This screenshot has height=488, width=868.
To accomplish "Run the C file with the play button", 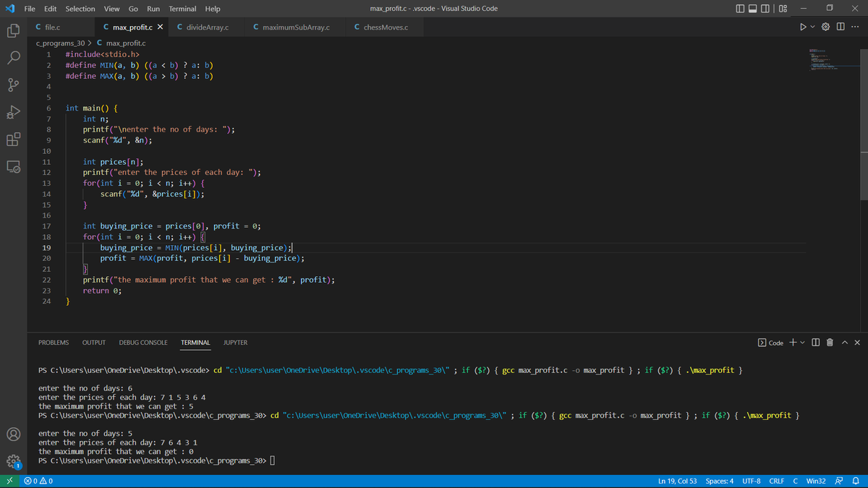I will (802, 27).
